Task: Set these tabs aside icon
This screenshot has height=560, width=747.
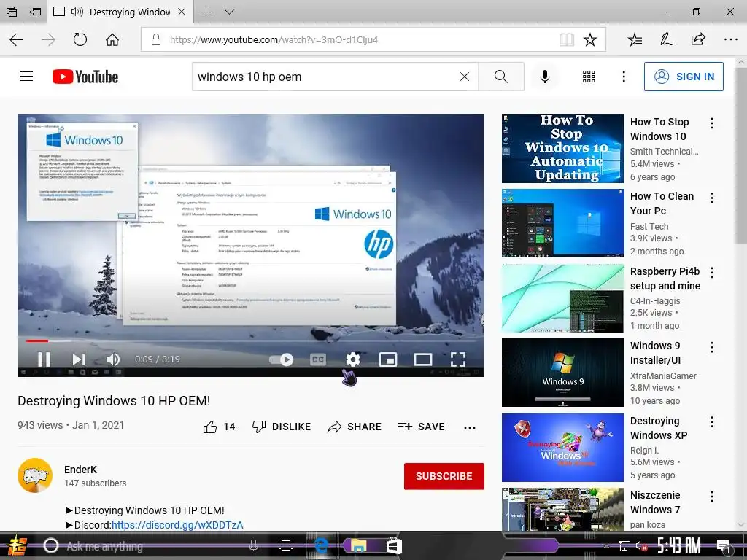Action: (35, 12)
